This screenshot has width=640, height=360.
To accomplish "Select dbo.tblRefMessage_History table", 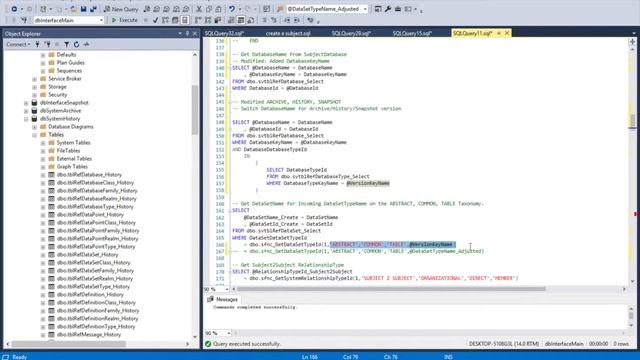I will pyautogui.click(x=89, y=335).
